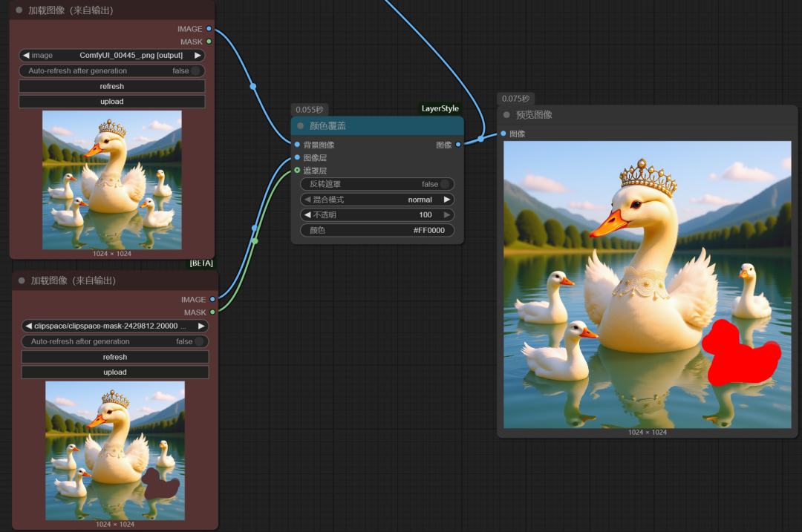This screenshot has height=532, width=802.
Task: Click the 图像 output port on 颜色覆盖 node
Action: 458,145
